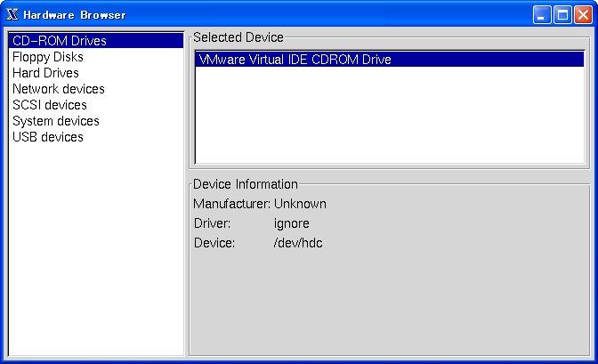Maximize the Hardware Browser window
The width and height of the screenshot is (598, 364).
pyautogui.click(x=562, y=15)
